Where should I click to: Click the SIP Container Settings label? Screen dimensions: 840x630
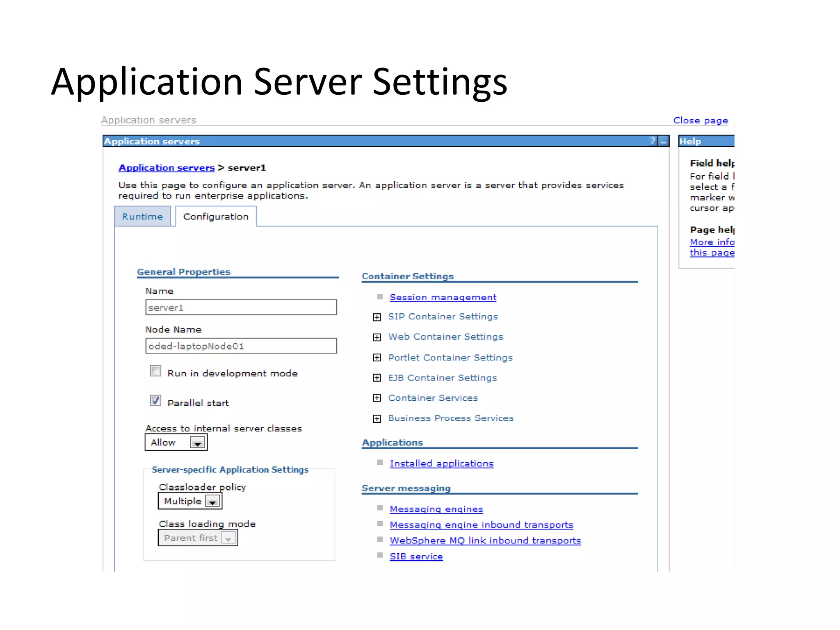[443, 317]
